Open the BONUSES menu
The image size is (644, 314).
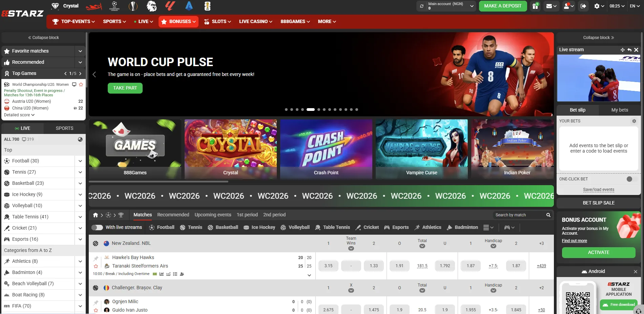(x=179, y=21)
